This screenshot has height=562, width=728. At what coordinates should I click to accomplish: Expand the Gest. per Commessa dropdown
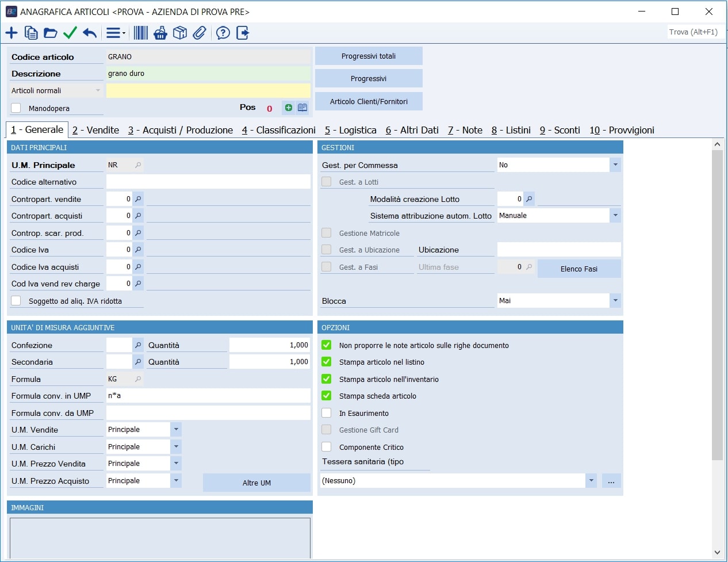point(615,165)
